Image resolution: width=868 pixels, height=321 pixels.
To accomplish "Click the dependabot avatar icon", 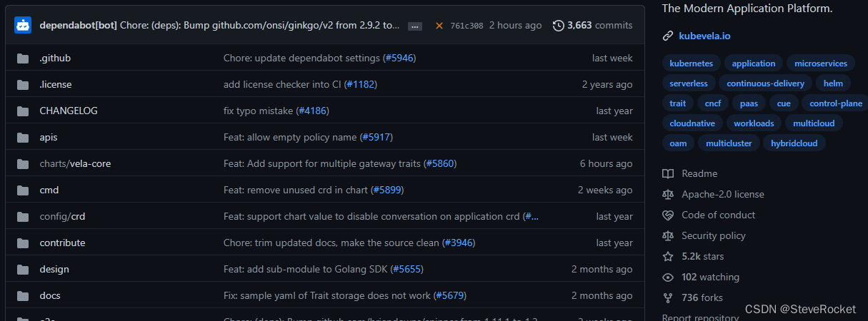I will pos(24,26).
